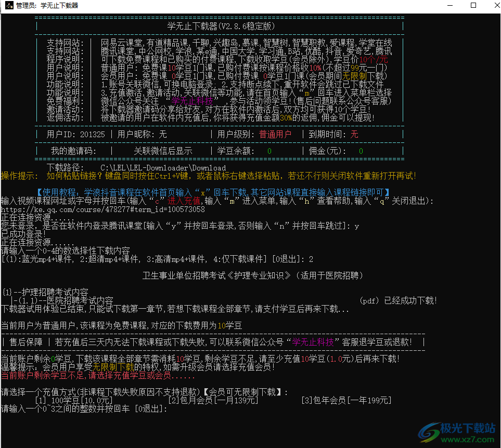This screenshot has width=501, height=448.
Task: Click the 到期时间 label
Action: pos(327,134)
